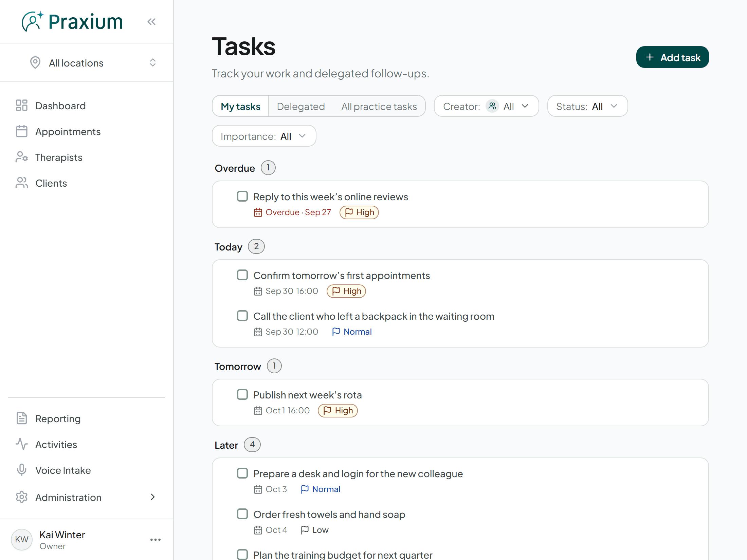Click the Add task button
Viewport: 747px width, 560px height.
click(672, 57)
